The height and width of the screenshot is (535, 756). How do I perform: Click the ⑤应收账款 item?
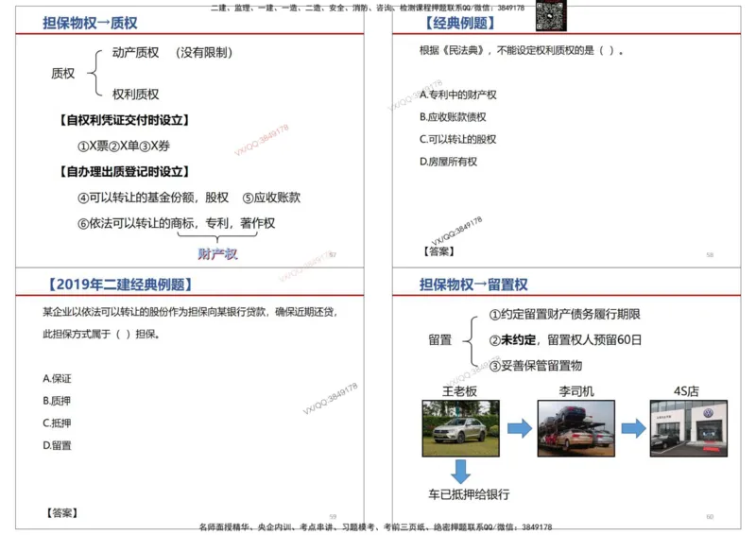pos(271,198)
